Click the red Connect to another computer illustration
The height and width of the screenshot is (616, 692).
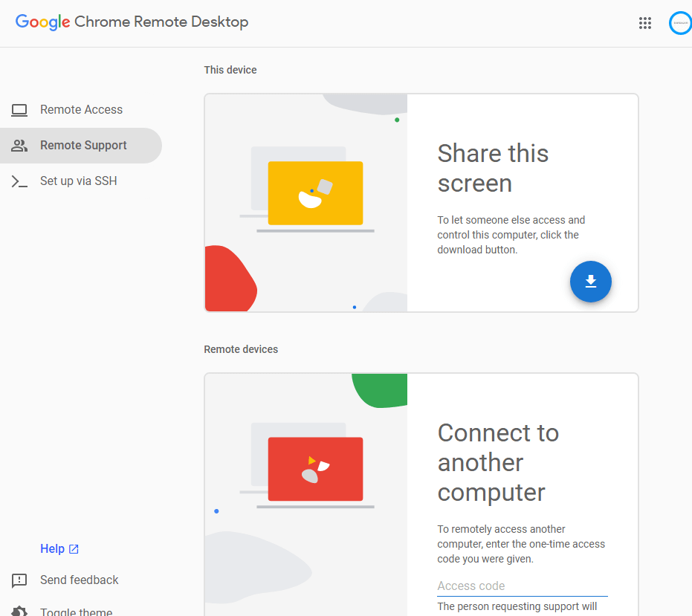pos(315,469)
